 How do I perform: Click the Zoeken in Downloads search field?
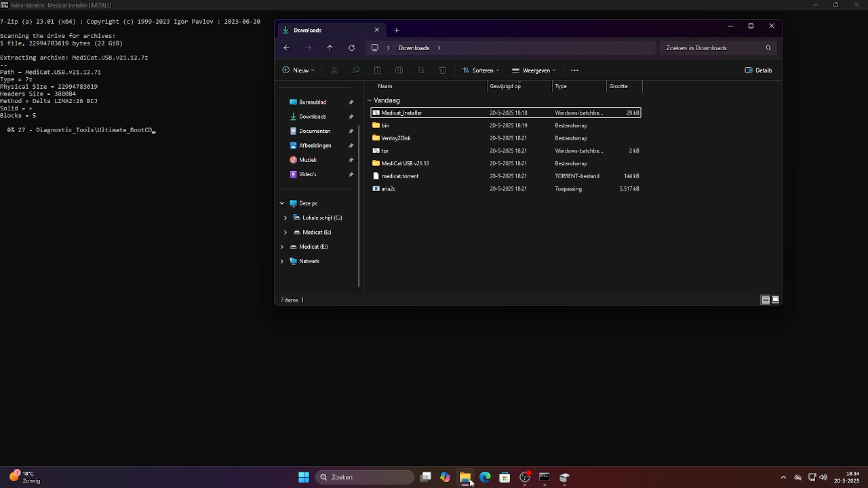(x=717, y=48)
